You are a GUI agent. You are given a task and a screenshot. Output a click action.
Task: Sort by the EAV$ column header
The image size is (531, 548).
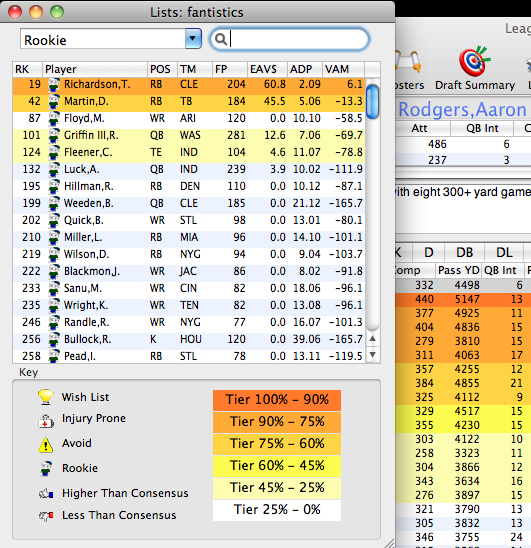point(267,69)
